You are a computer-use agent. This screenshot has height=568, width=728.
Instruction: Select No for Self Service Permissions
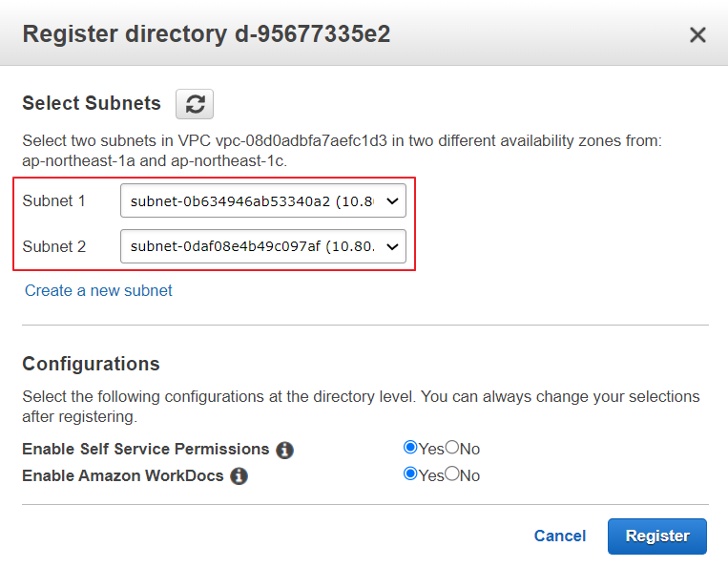coord(452,448)
